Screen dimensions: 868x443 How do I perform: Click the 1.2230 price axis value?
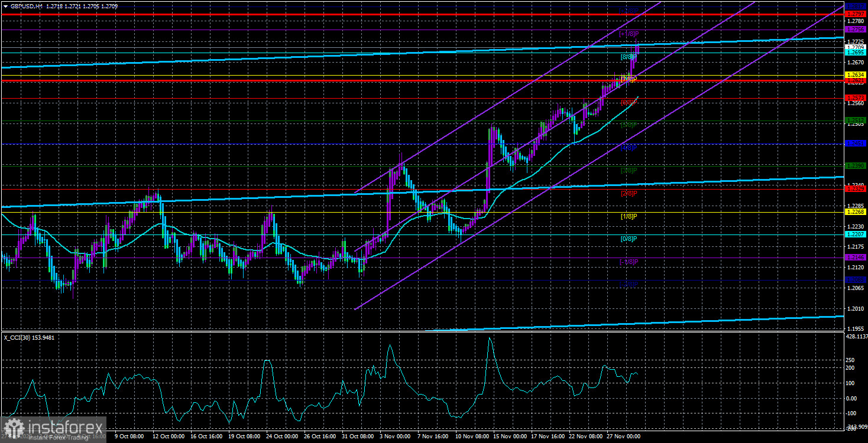pyautogui.click(x=856, y=226)
